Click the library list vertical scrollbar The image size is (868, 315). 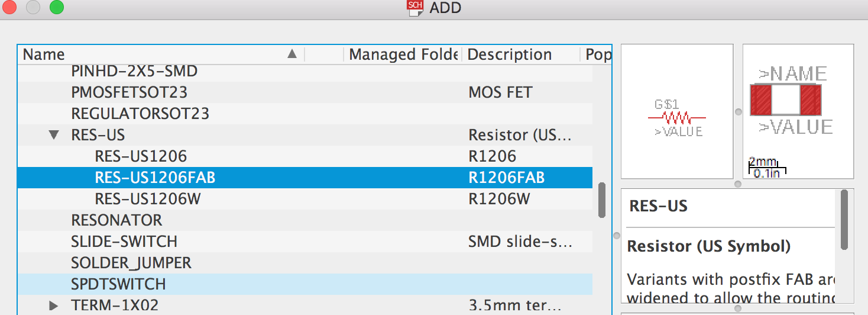coord(602,200)
